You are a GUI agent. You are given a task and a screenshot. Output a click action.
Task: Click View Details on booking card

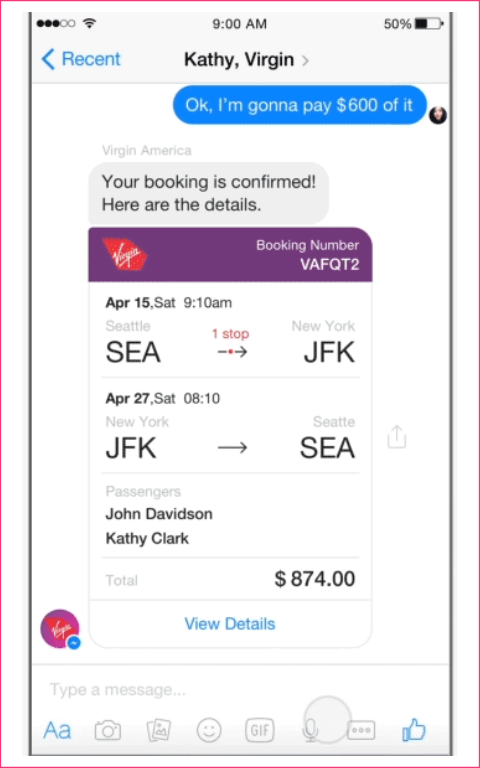coord(230,624)
